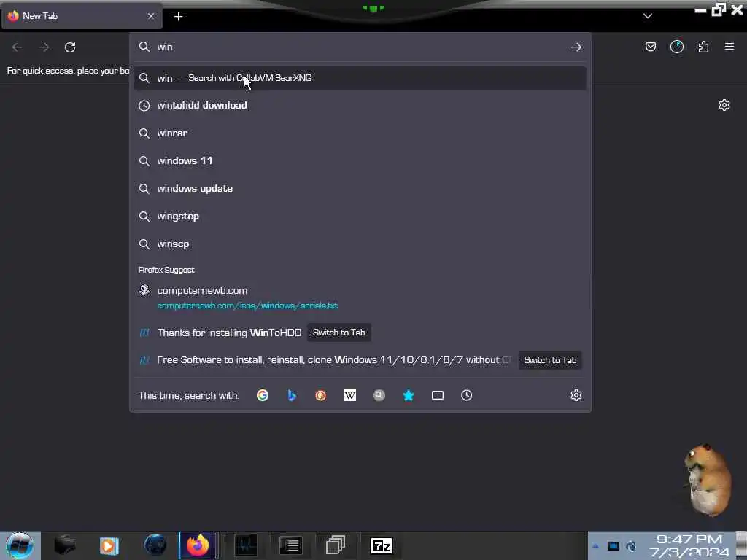Open the text list window taskbar icon
The image size is (747, 560).
[x=290, y=545]
